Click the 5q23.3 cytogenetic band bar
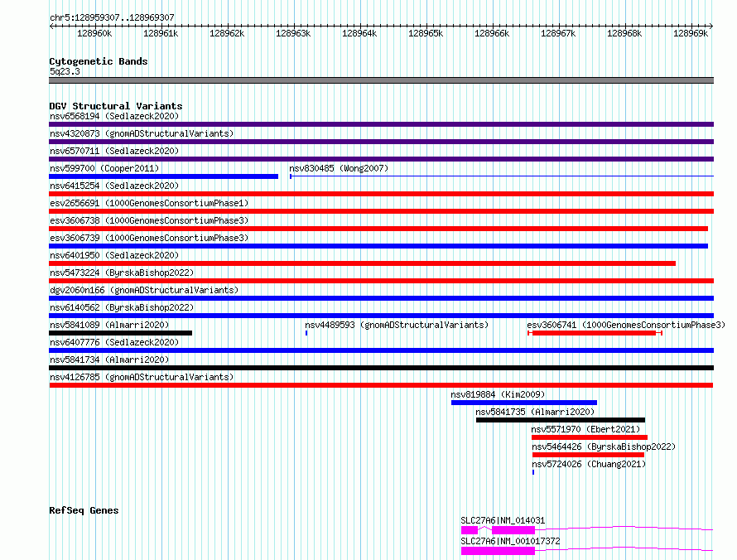This screenshot has width=737, height=560. click(x=381, y=80)
